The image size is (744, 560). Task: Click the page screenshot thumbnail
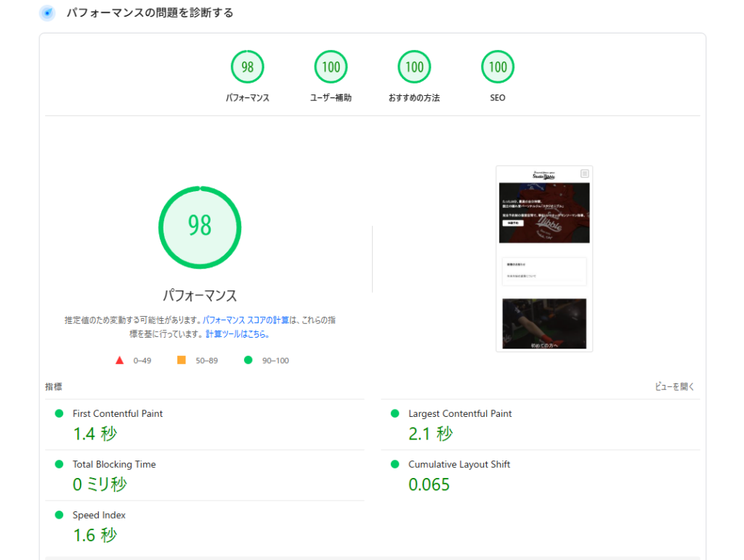pos(544,259)
